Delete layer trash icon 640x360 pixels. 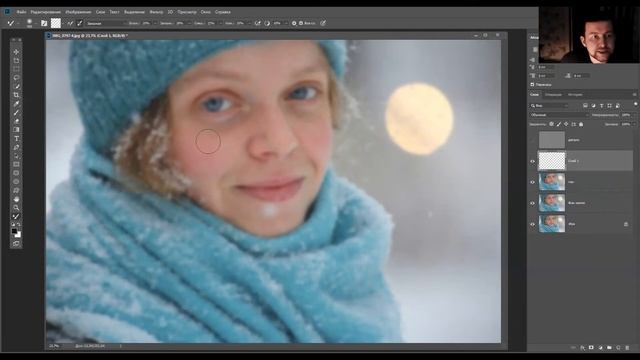pyautogui.click(x=627, y=348)
